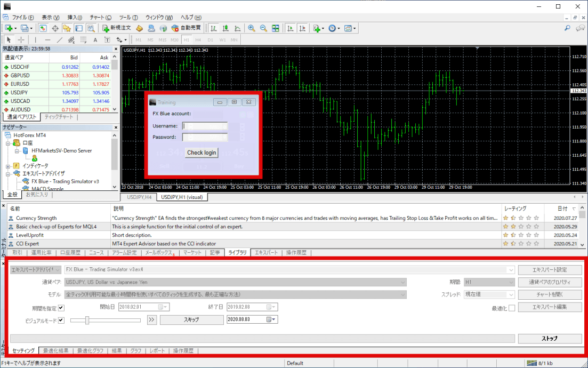Toggle the M15 timeframe button
This screenshot has height=368, width=588.
pos(163,40)
